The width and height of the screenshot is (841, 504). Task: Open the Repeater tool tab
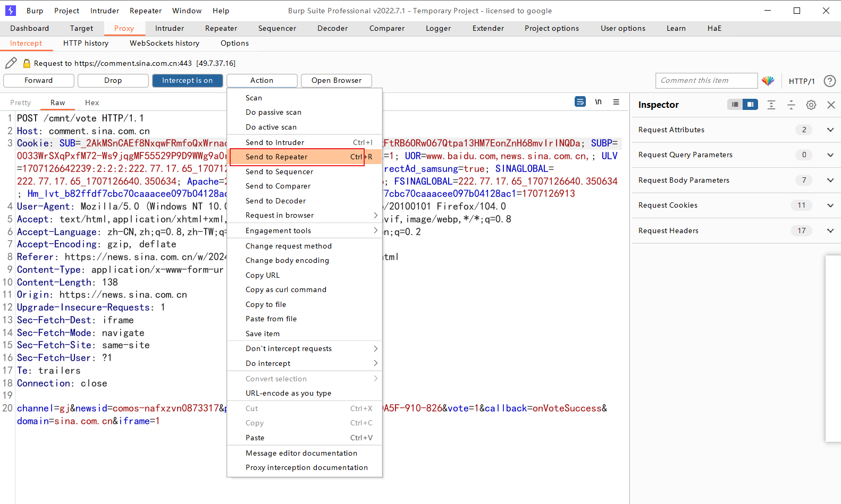(221, 29)
